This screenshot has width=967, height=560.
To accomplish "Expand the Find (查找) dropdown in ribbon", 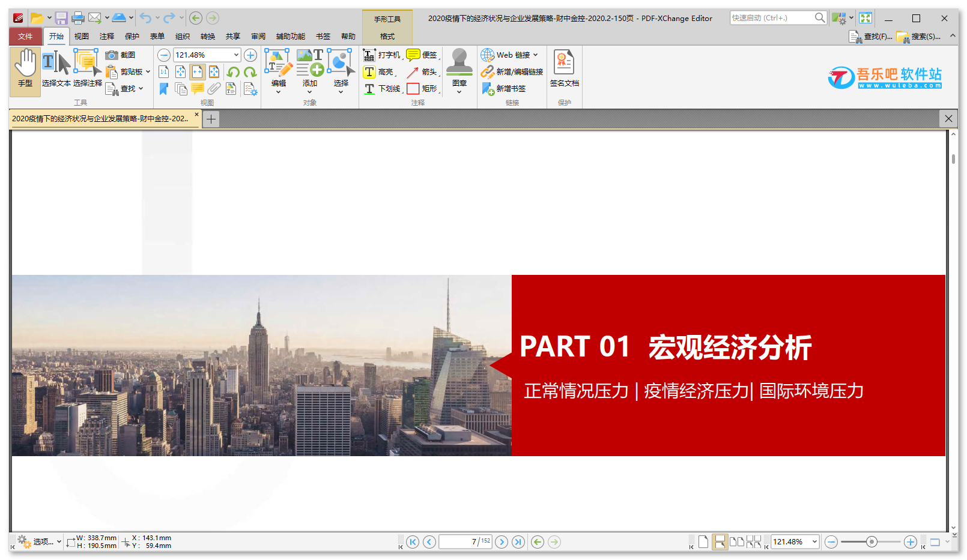I will click(141, 89).
